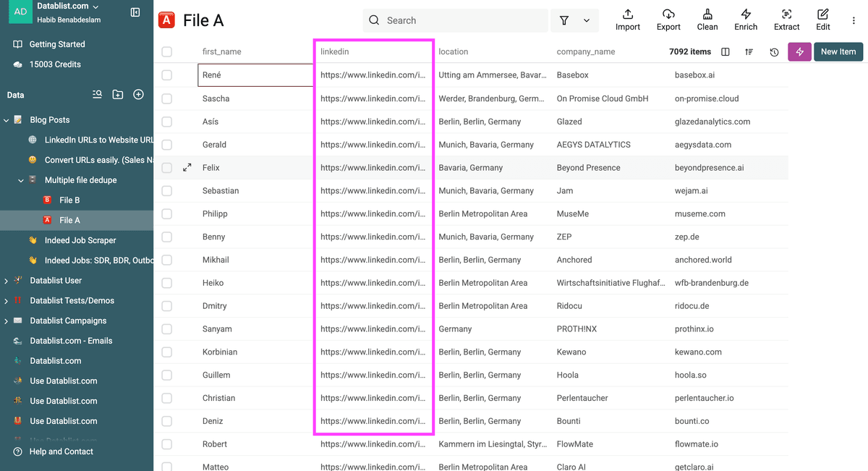Click the AD account avatar
The width and height of the screenshot is (868, 471).
21,12
